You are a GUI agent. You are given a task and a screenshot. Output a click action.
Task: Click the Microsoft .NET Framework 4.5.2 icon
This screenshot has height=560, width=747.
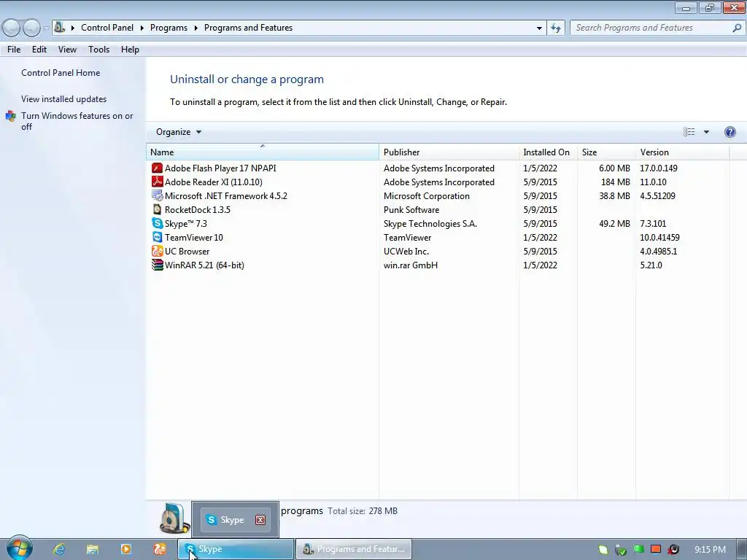tap(157, 195)
